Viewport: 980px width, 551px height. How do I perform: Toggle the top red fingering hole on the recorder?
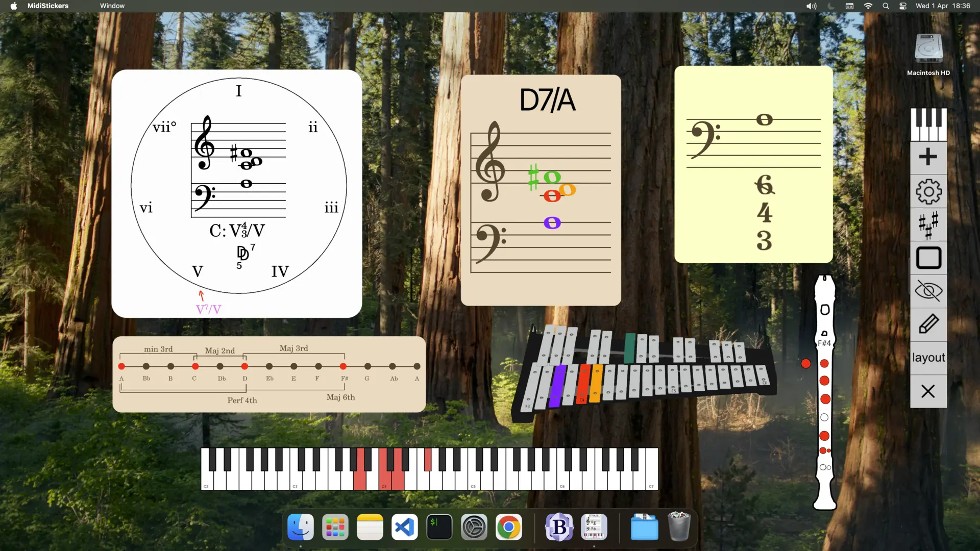click(824, 363)
